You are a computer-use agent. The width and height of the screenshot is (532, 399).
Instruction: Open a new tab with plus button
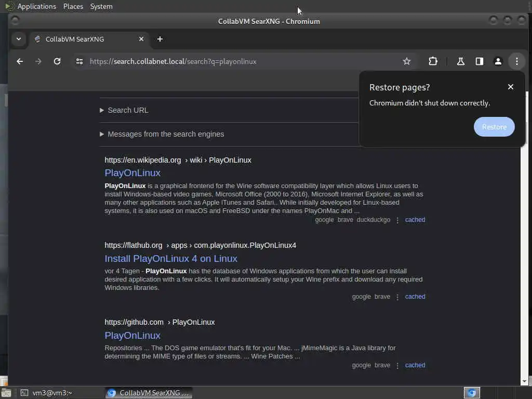click(160, 39)
